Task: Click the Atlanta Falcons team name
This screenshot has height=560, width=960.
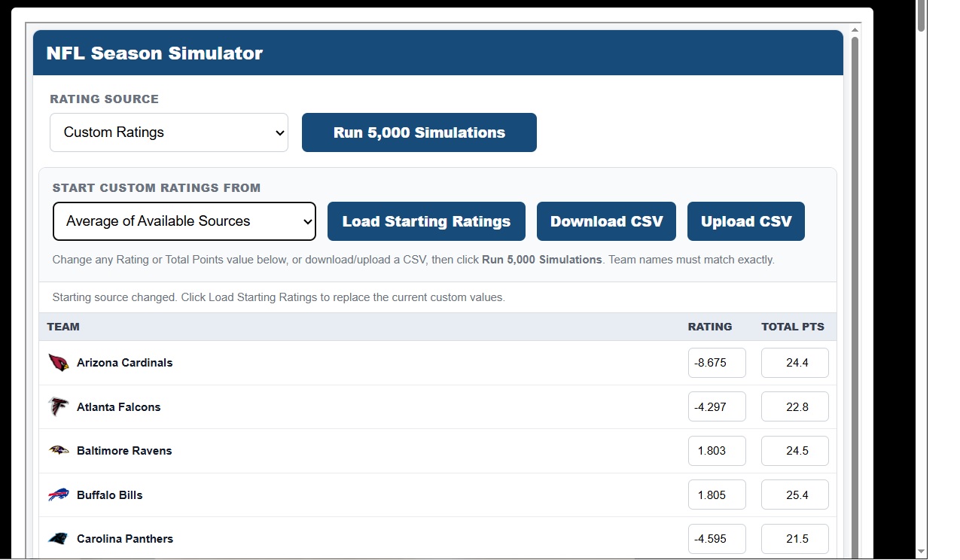Action: point(119,407)
